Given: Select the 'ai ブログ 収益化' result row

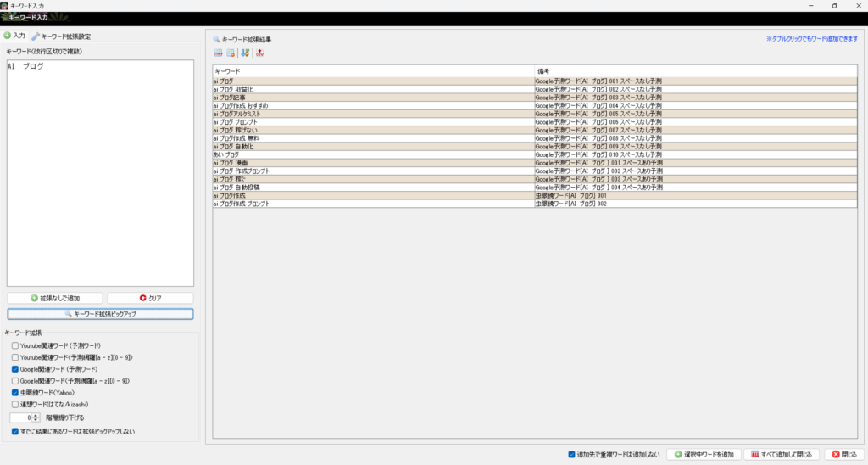Looking at the screenshot, I should [373, 89].
